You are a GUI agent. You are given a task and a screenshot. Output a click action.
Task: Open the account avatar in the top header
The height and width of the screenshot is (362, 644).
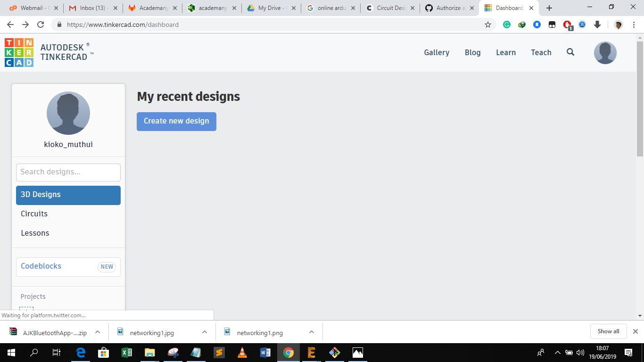[605, 53]
